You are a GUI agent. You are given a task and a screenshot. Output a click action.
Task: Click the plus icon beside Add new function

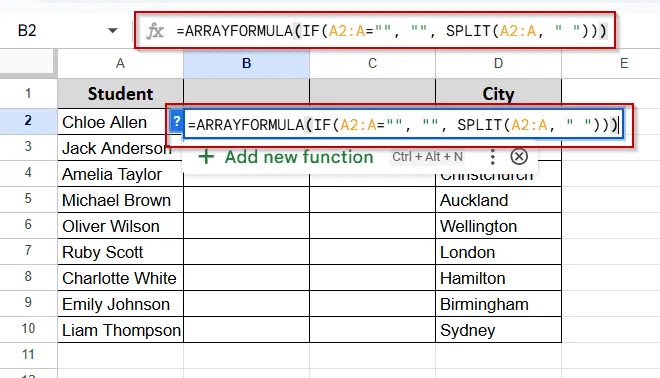coord(206,157)
